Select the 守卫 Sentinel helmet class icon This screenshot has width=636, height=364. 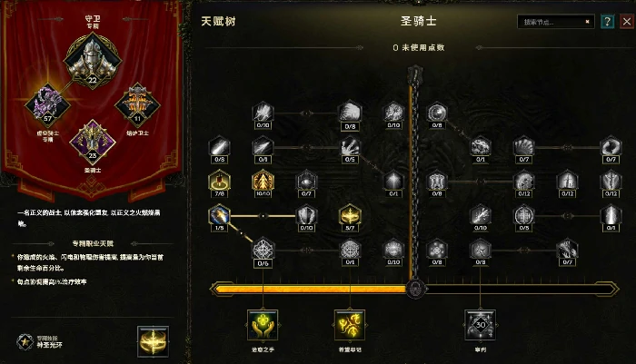pos(93,60)
